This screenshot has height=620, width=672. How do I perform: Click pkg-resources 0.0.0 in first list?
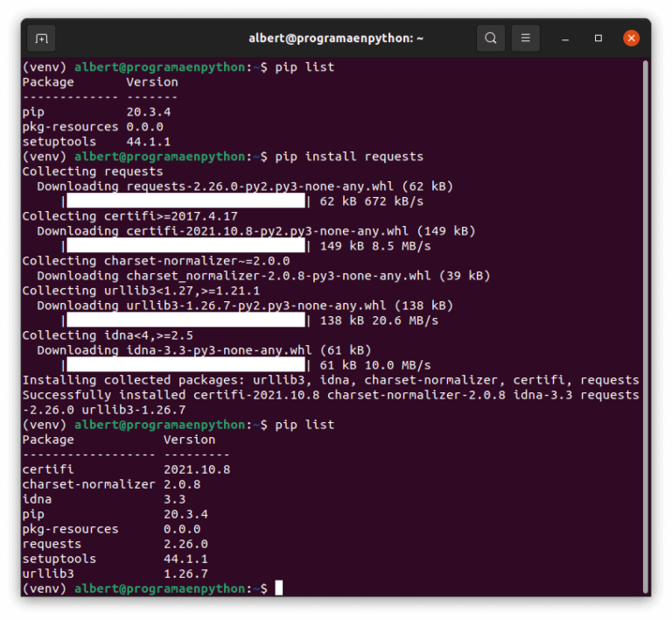pyautogui.click(x=93, y=127)
